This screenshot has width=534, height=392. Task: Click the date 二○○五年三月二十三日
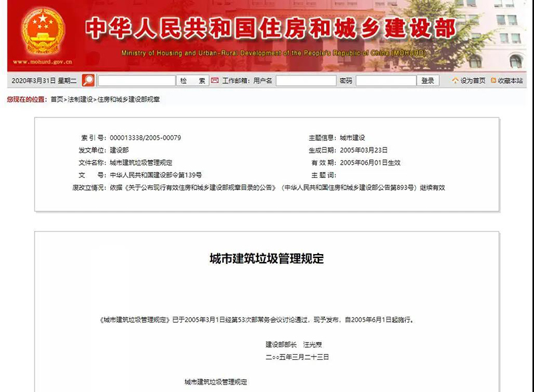[x=297, y=357]
